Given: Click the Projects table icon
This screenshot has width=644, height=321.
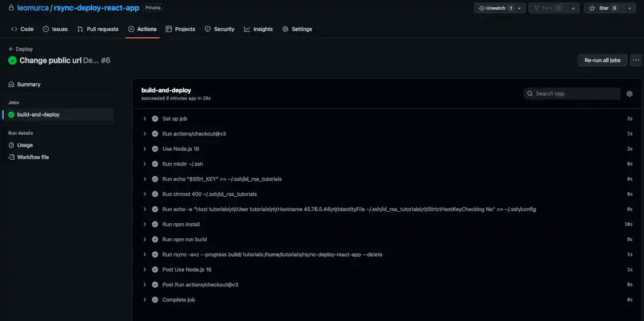Looking at the screenshot, I should click(169, 29).
